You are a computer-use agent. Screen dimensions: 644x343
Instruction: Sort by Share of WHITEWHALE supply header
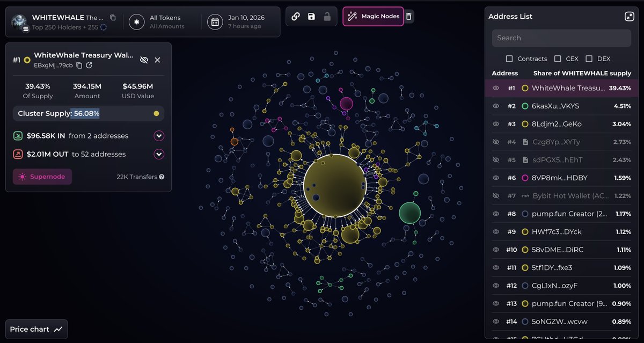tap(582, 73)
